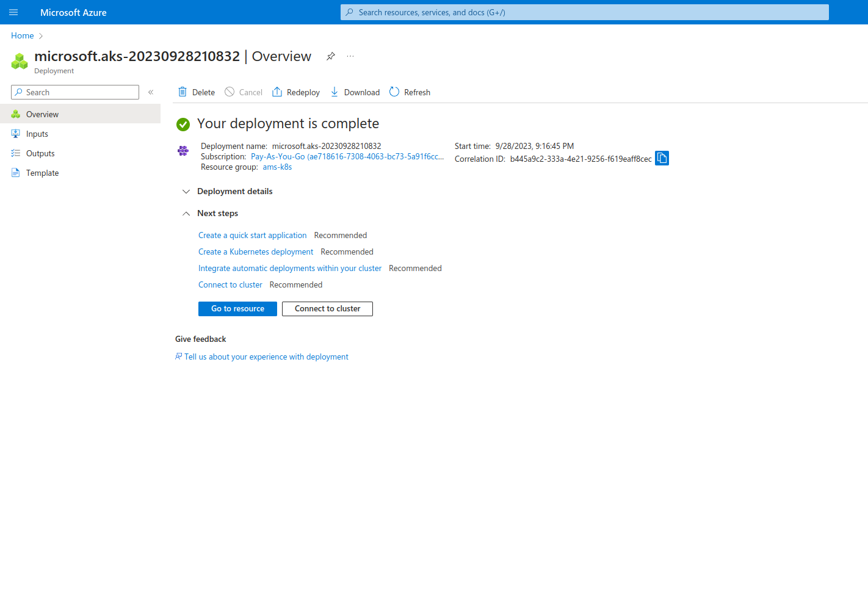Screen dimensions: 868x594
Task: Open the Pay-As-You-Go subscription link
Action: [x=347, y=156]
